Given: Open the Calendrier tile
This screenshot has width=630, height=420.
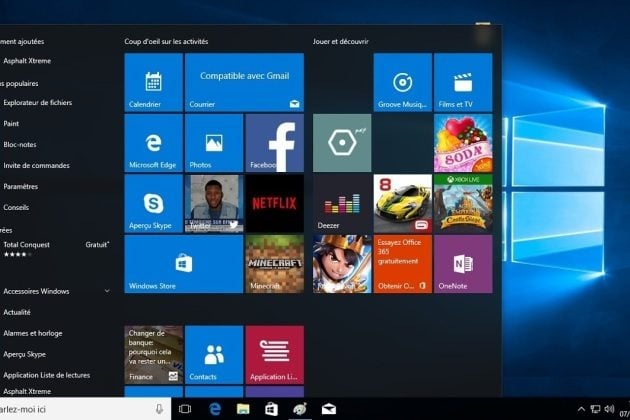Looking at the screenshot, I should click(153, 82).
